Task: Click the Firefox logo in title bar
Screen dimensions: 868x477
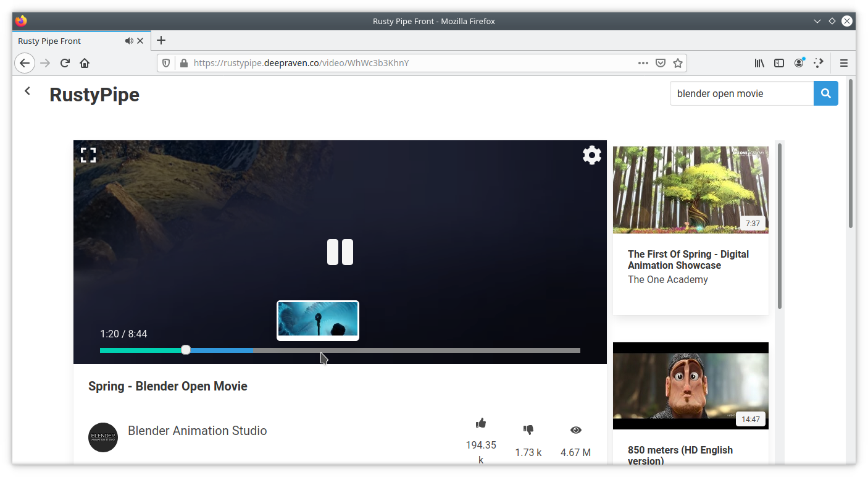Action: point(22,21)
